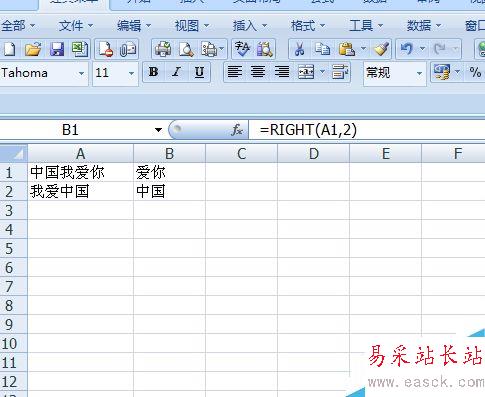Image resolution: width=485 pixels, height=397 pixels.
Task: Click the fx insert function button
Action: [x=237, y=130]
